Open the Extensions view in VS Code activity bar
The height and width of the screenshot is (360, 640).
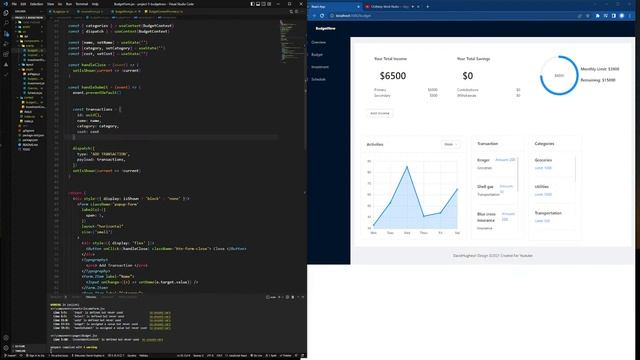(6, 54)
